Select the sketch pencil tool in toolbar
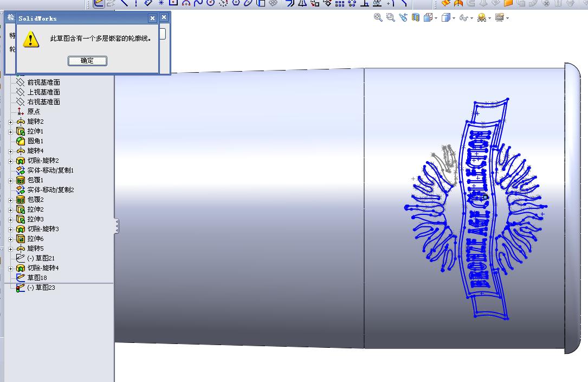 [99, 3]
